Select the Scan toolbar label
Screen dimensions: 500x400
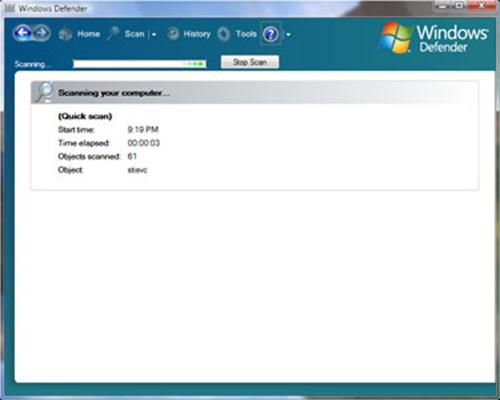135,34
